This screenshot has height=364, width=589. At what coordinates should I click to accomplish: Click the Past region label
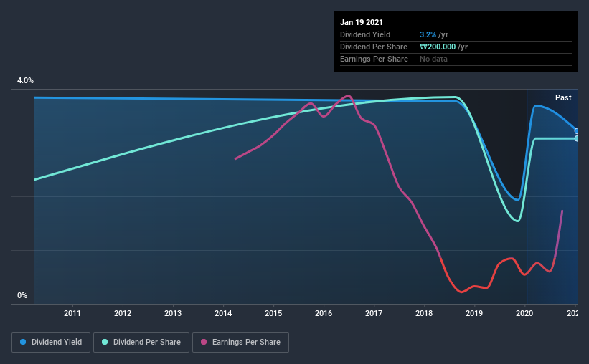[563, 97]
